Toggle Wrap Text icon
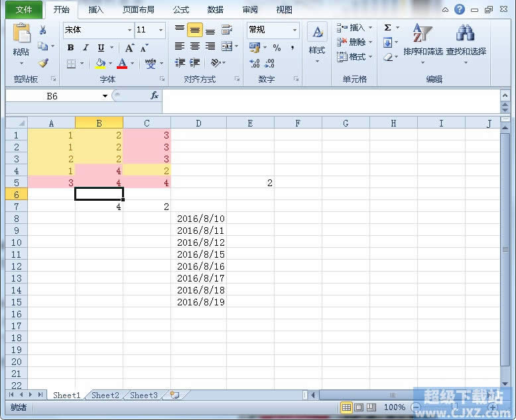 click(227, 30)
